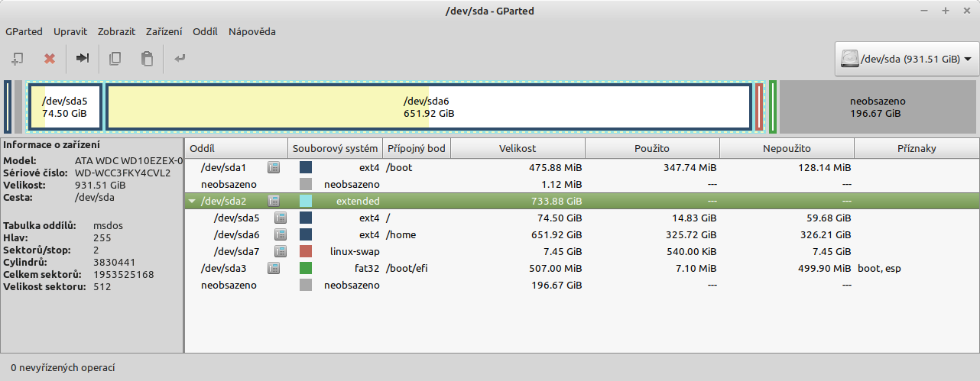Select the /dev/sda7 row in partition list
The width and height of the screenshot is (980, 381).
582,251
